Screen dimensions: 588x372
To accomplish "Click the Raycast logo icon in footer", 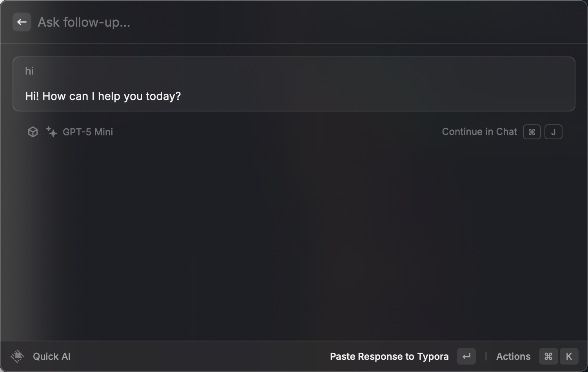I will coord(17,356).
